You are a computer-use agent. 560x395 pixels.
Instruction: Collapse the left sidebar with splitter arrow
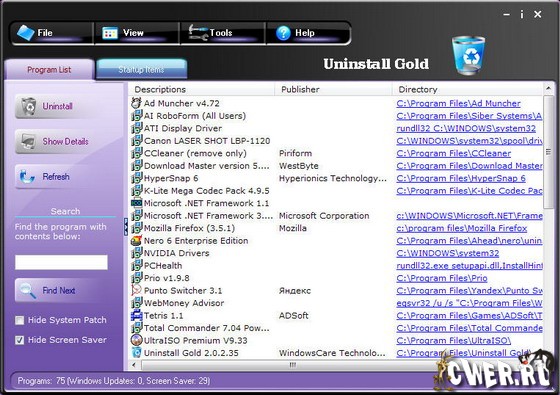[x=126, y=227]
